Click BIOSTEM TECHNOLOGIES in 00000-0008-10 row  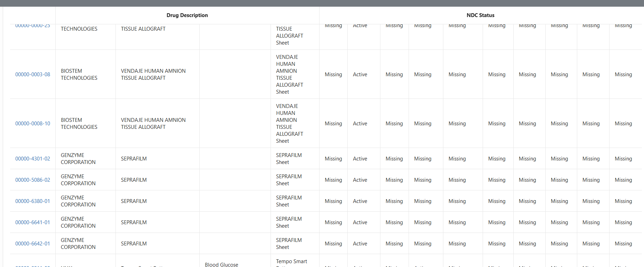tap(79, 124)
